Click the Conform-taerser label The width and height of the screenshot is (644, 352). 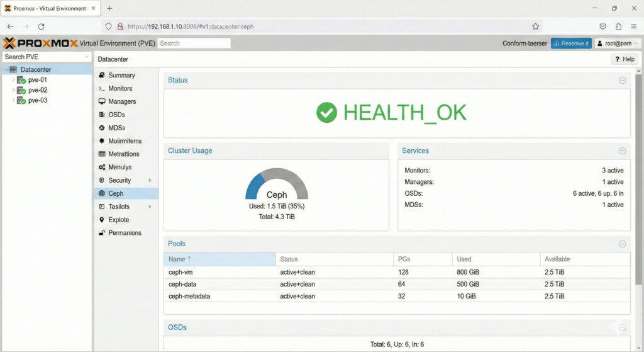pyautogui.click(x=525, y=43)
